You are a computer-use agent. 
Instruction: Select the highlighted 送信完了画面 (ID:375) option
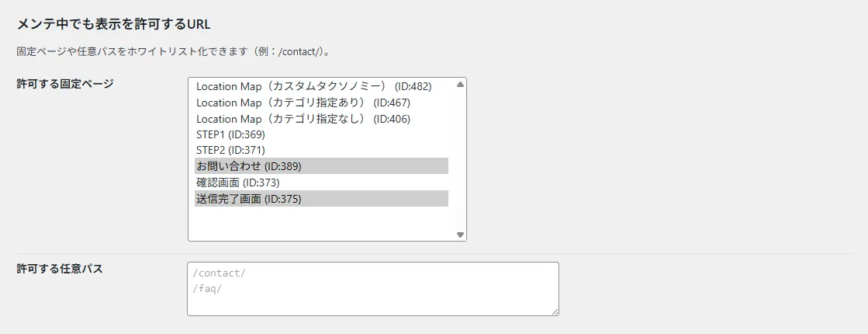tap(248, 199)
